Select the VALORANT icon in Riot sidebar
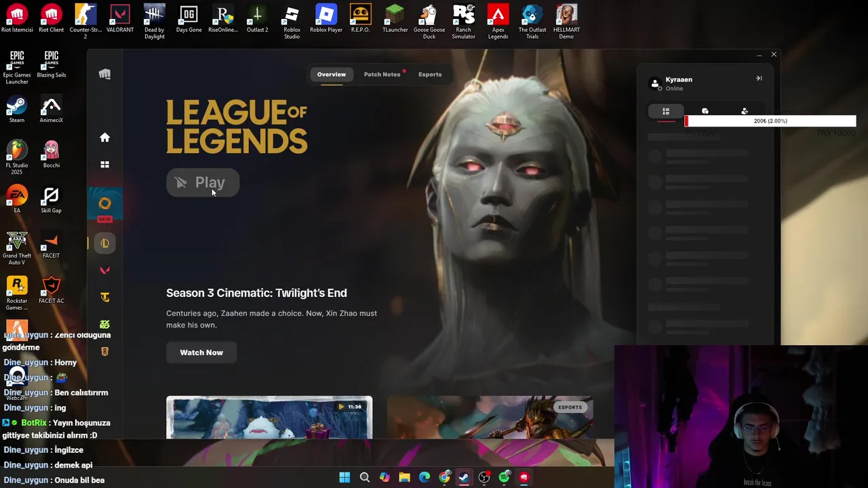Screen dimensions: 868x488 [x=104, y=270]
